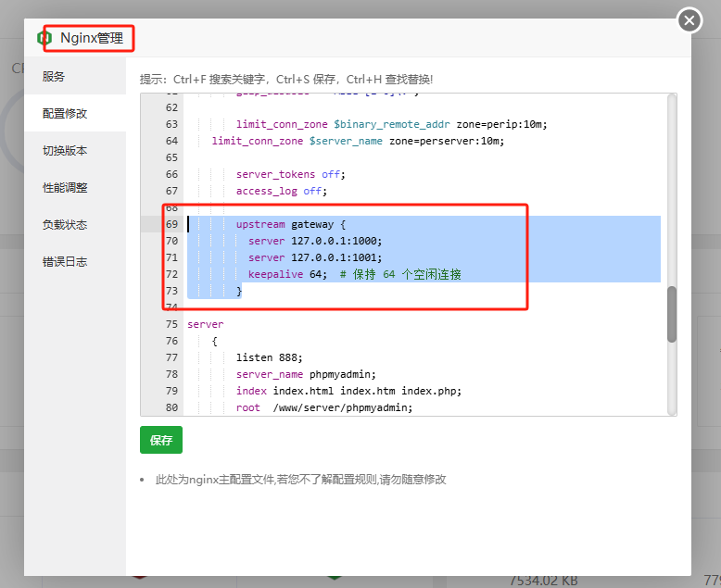Image resolution: width=721 pixels, height=588 pixels.
Task: Click the green 保存 button
Action: [161, 440]
